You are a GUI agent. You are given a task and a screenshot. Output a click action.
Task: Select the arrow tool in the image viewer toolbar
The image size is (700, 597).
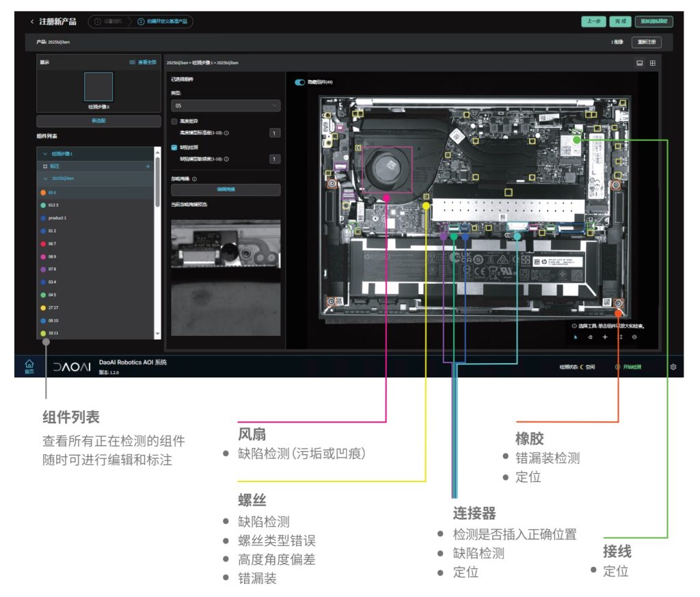point(574,336)
